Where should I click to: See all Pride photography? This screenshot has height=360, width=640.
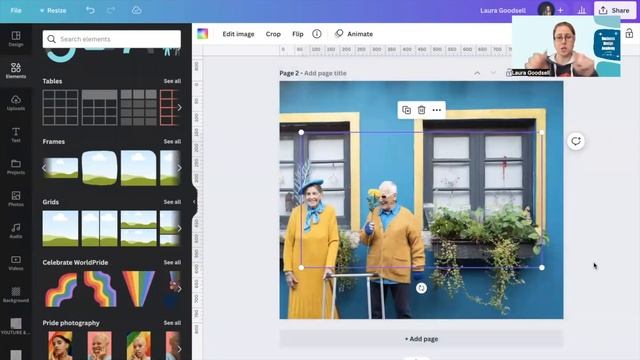point(172,323)
